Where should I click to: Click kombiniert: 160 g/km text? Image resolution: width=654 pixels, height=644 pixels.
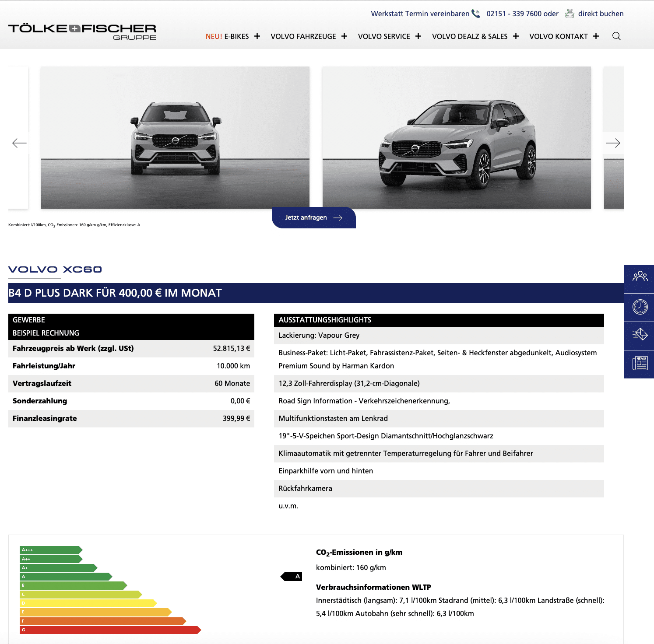[351, 567]
